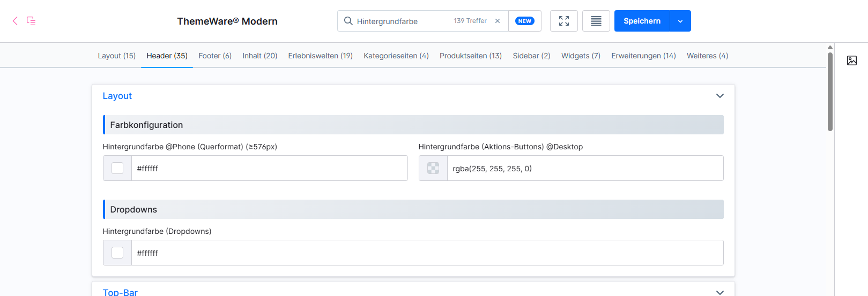Viewport: 868px width, 296px height.
Task: Open the Sidebar (2) tab
Action: [531, 56]
